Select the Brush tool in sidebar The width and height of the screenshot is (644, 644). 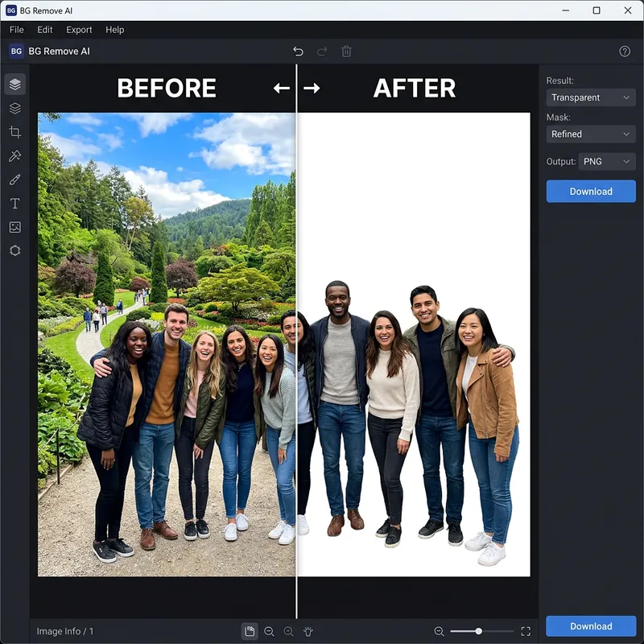pyautogui.click(x=14, y=180)
